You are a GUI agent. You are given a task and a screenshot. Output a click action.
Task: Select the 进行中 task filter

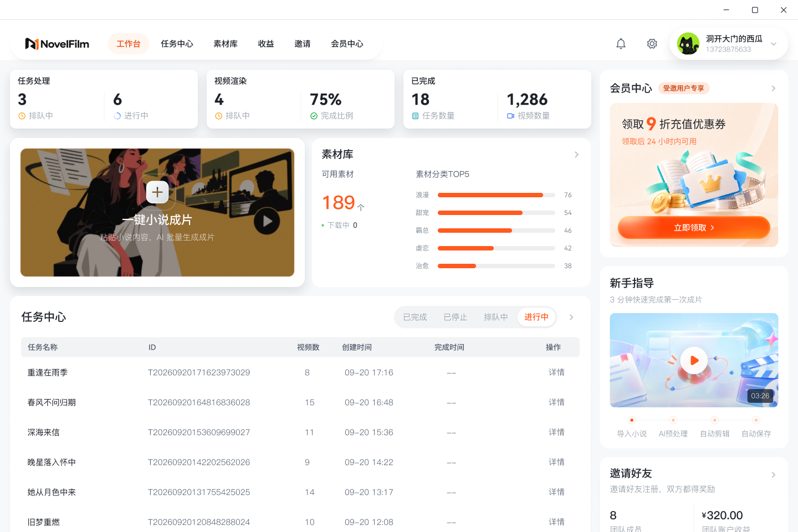pyautogui.click(x=536, y=317)
